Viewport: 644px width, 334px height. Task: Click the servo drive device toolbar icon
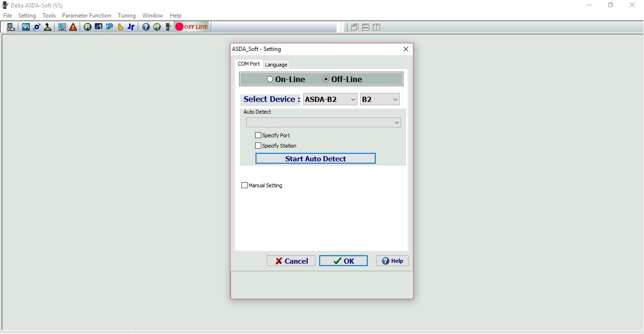(x=167, y=27)
